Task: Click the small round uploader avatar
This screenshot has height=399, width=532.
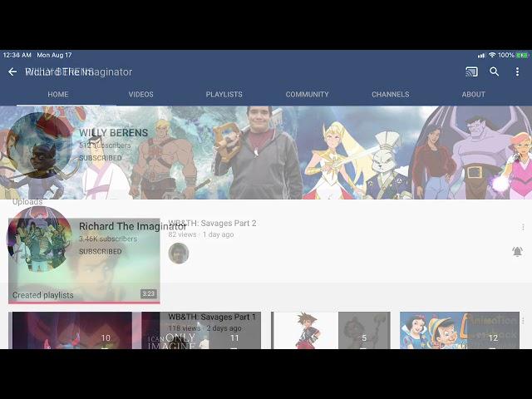Action: pyautogui.click(x=179, y=253)
